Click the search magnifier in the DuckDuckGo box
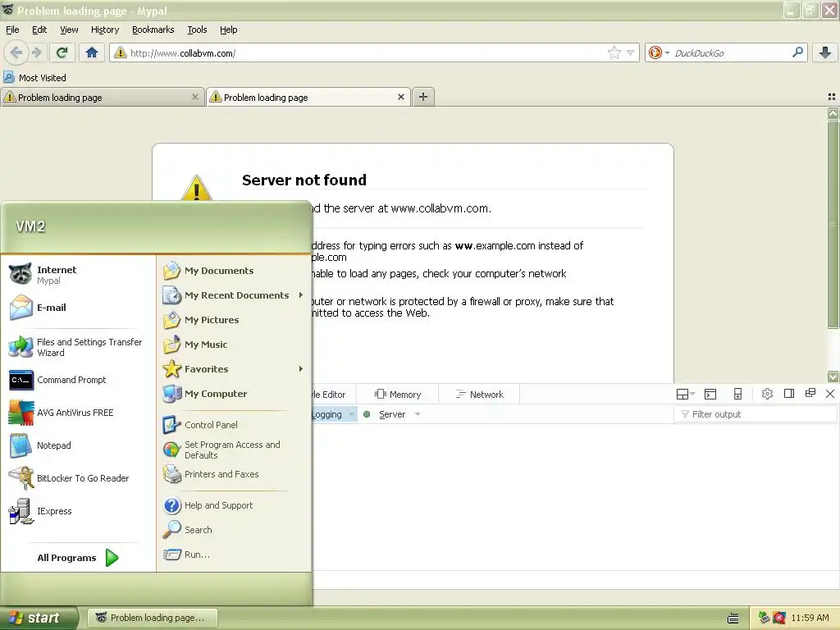 point(797,52)
